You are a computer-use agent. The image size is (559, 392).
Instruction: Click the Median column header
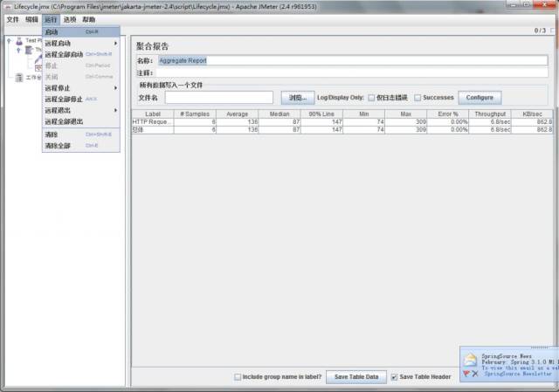279,114
